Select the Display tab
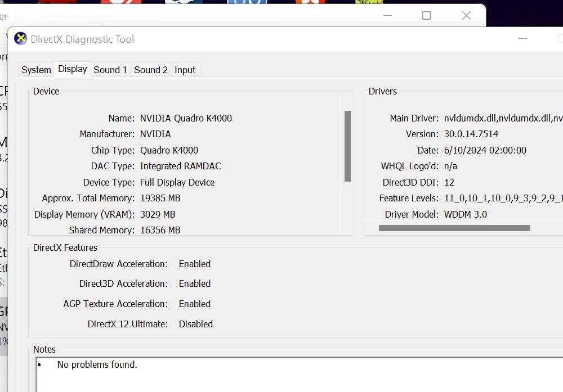 coord(73,69)
